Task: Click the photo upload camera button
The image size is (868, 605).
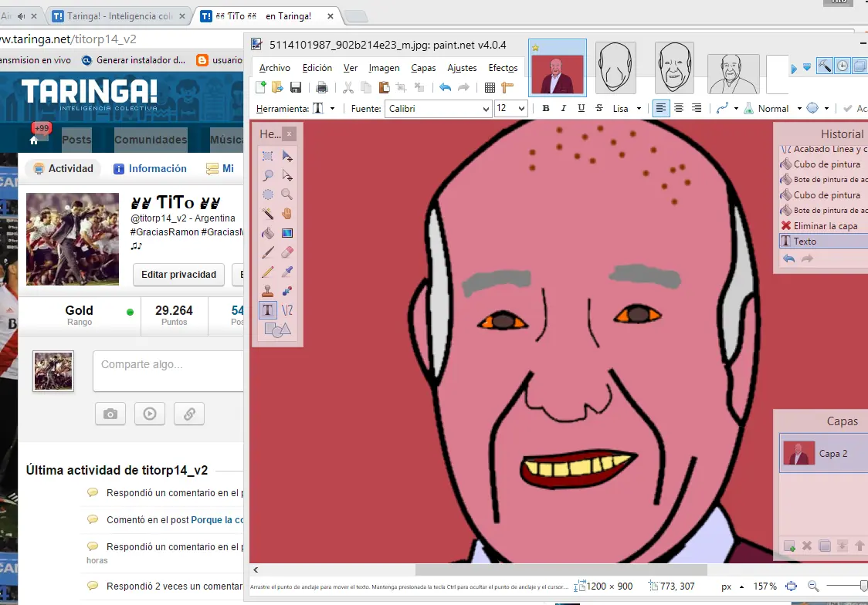Action: coord(110,414)
